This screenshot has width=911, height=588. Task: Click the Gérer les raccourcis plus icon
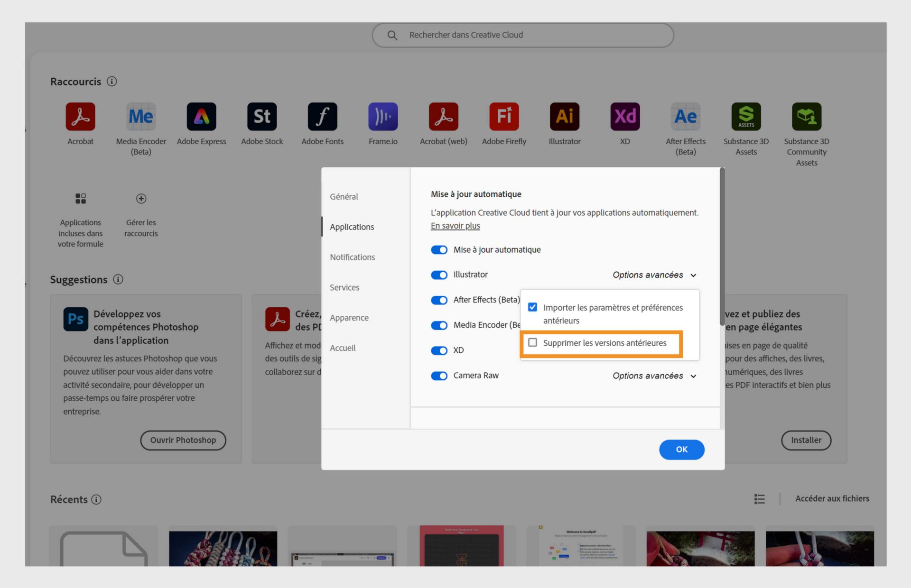pyautogui.click(x=141, y=199)
